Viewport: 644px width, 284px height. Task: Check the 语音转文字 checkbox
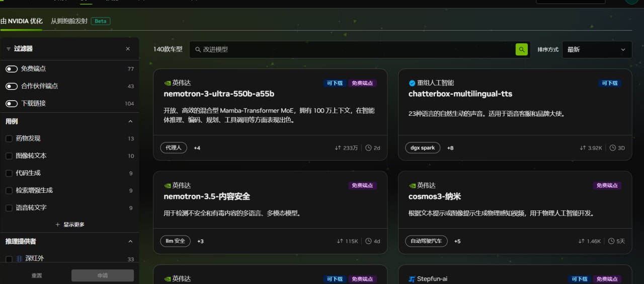9,208
